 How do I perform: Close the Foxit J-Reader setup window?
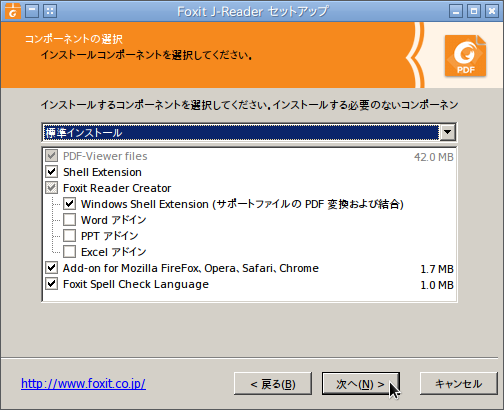[x=492, y=11]
